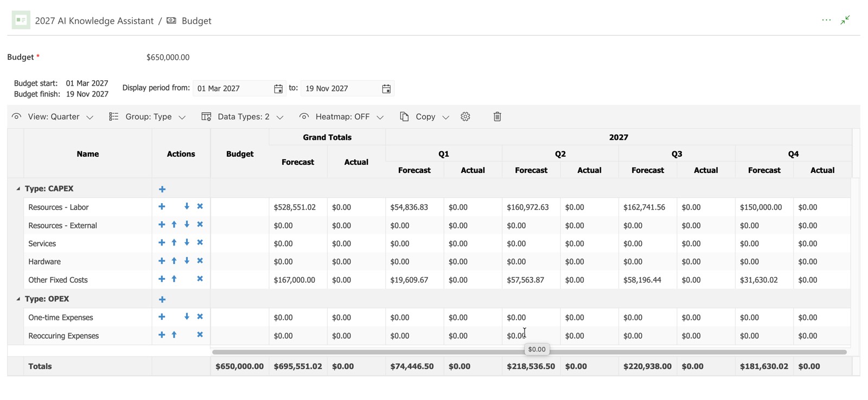Click the Totals forecast $695,551.02 cell
Viewport: 868px width, 400px height.
tap(298, 366)
